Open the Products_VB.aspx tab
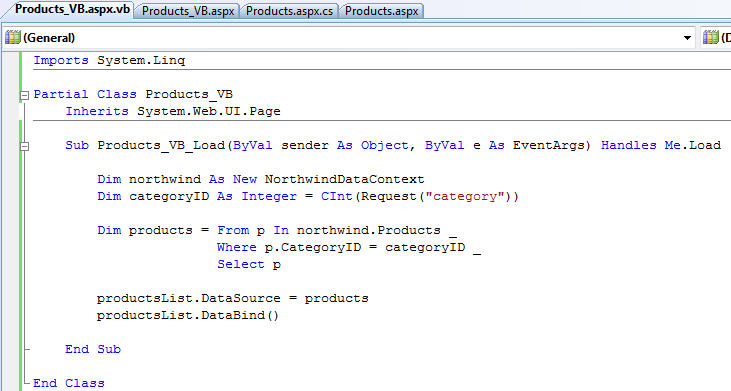The image size is (731, 391). pyautogui.click(x=187, y=11)
